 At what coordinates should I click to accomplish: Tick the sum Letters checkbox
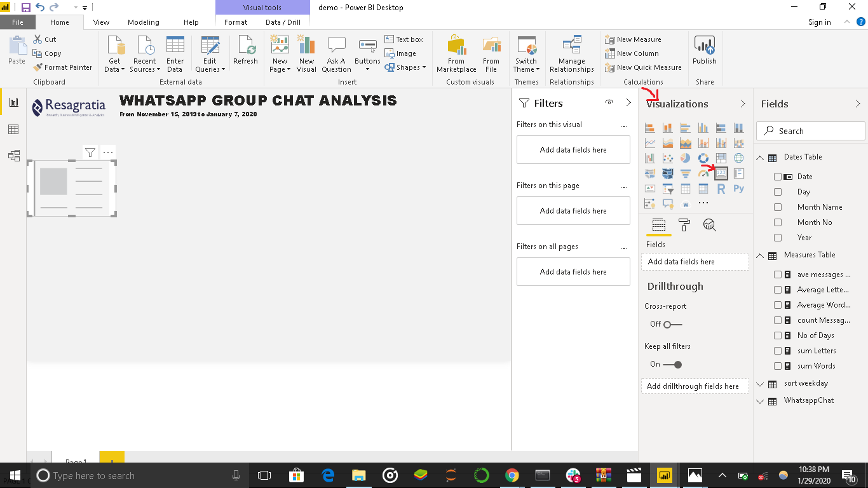pyautogui.click(x=778, y=351)
